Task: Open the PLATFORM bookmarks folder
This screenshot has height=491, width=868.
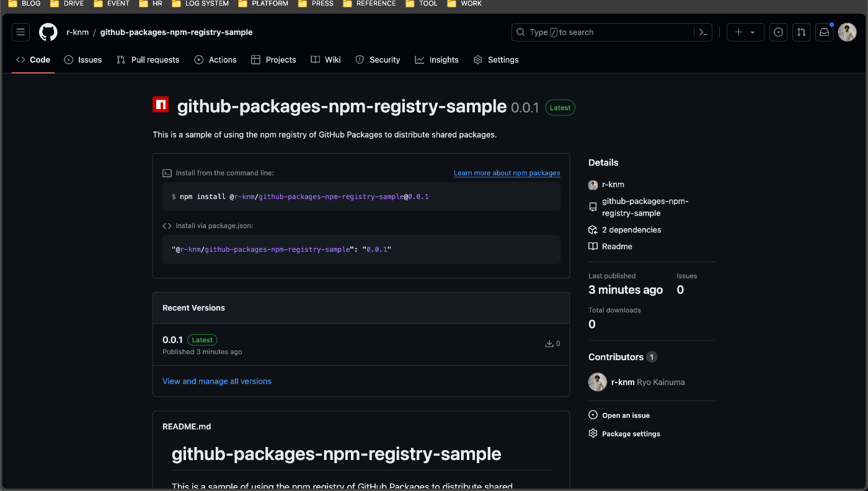Action: point(263,4)
